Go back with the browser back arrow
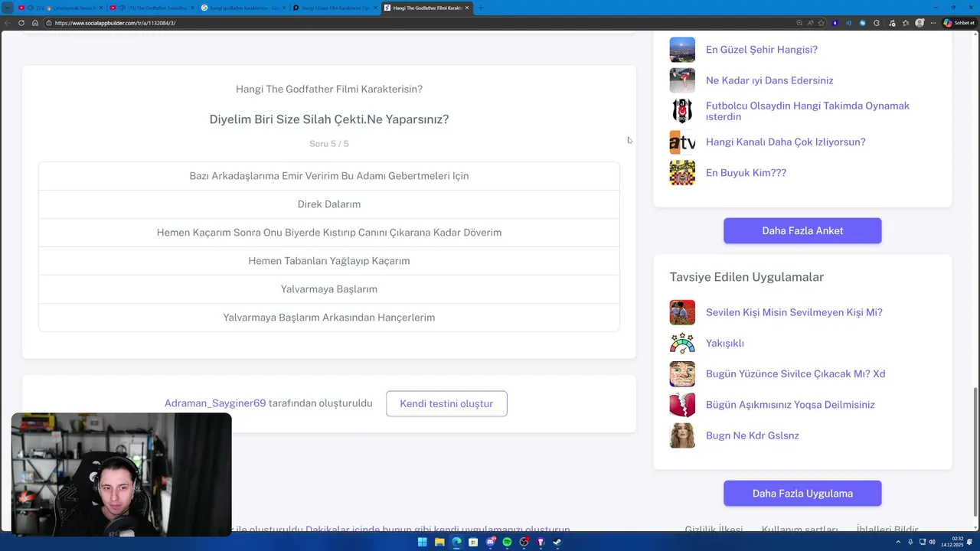Viewport: 980px width, 551px height. (x=8, y=23)
